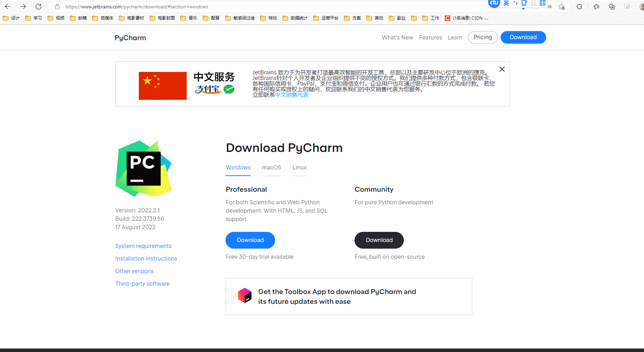Add this page to favorites with the star-plus icon
Image resolution: width=644 pixels, height=352 pixels.
tap(561, 7)
